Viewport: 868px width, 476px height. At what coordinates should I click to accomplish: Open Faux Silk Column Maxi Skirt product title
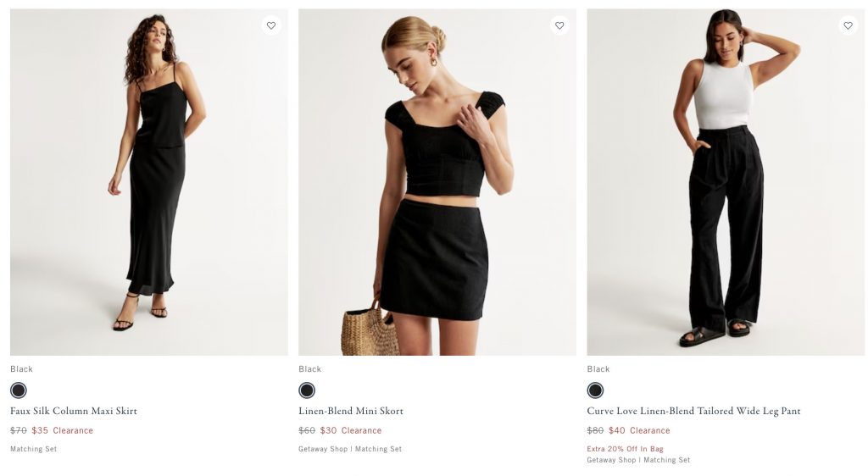pos(74,412)
